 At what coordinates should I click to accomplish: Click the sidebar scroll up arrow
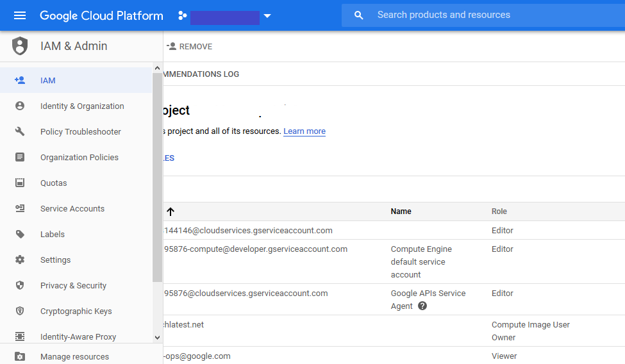pos(157,68)
